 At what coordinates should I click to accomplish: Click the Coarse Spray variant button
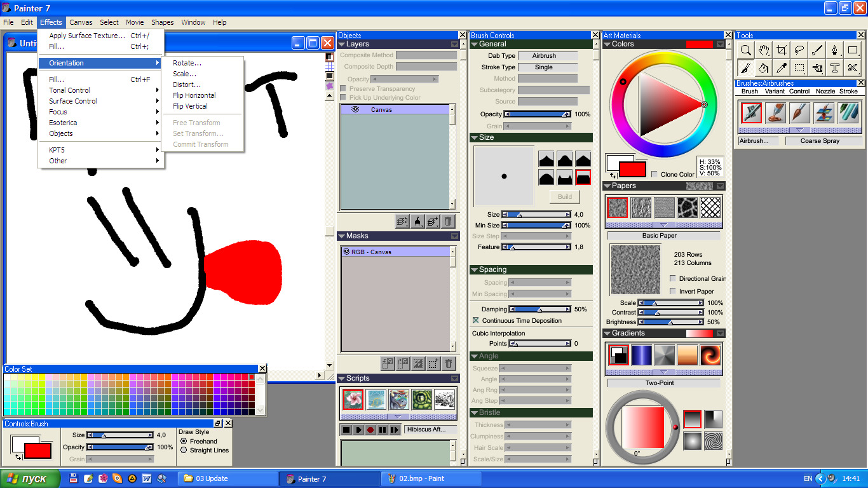point(820,141)
